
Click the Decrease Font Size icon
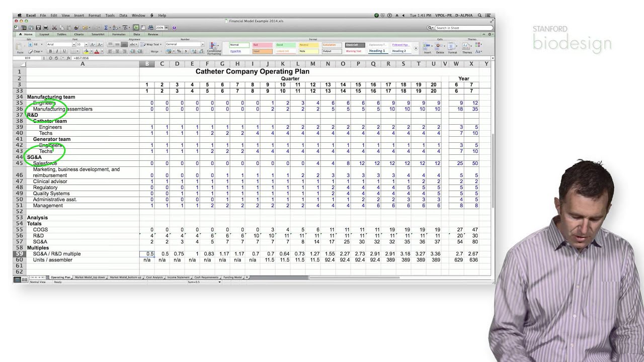pyautogui.click(x=100, y=44)
